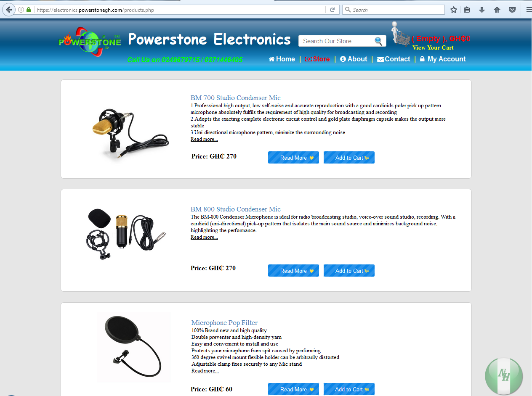Click the browser back arrow button

(x=9, y=10)
